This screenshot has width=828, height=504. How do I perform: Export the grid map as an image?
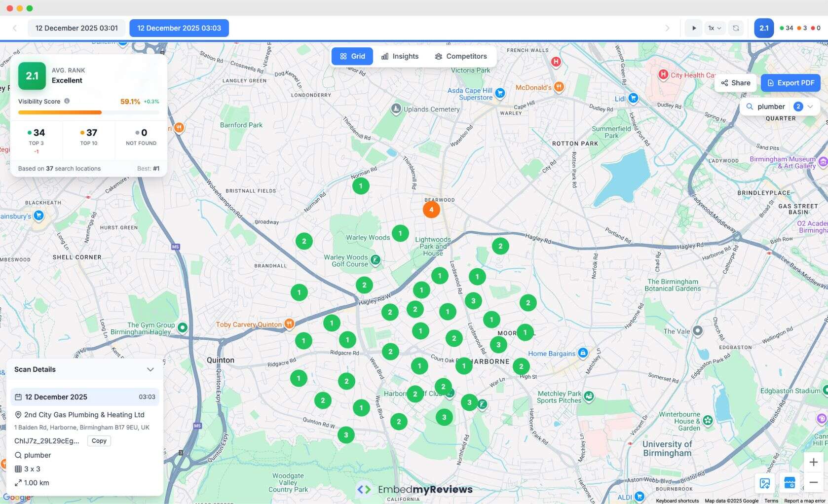click(765, 483)
